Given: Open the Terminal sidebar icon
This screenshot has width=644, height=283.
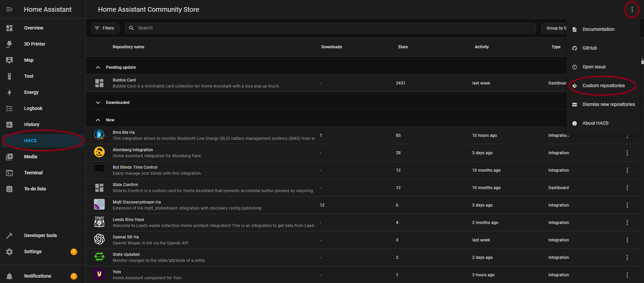Looking at the screenshot, I should point(9,173).
